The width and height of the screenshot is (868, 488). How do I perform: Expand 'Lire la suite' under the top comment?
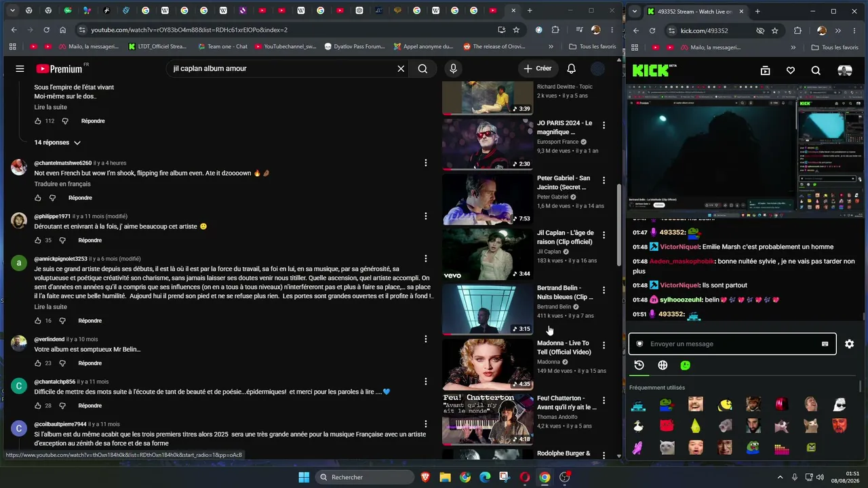tap(51, 107)
